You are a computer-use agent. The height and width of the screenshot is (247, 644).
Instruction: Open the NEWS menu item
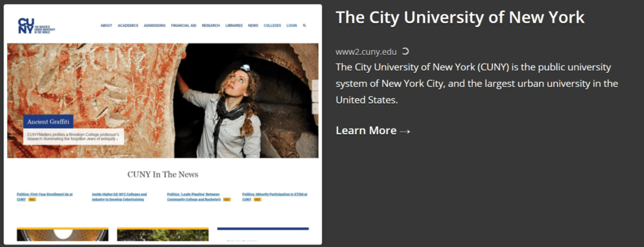(x=253, y=26)
